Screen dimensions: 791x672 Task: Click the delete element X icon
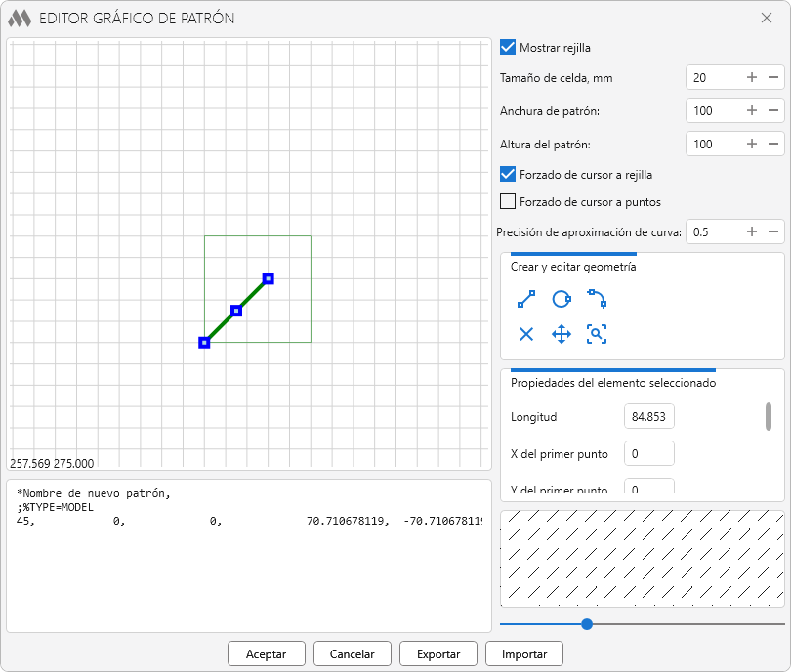(x=526, y=334)
